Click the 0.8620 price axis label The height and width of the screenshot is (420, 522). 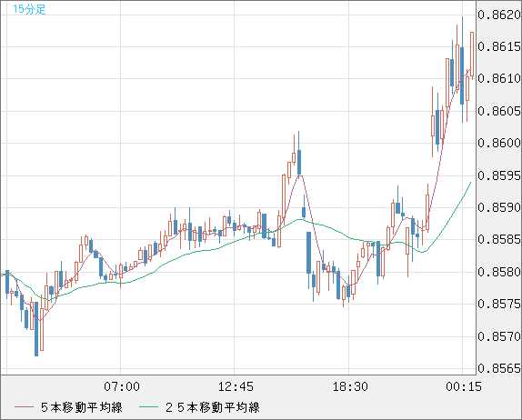pyautogui.click(x=499, y=15)
